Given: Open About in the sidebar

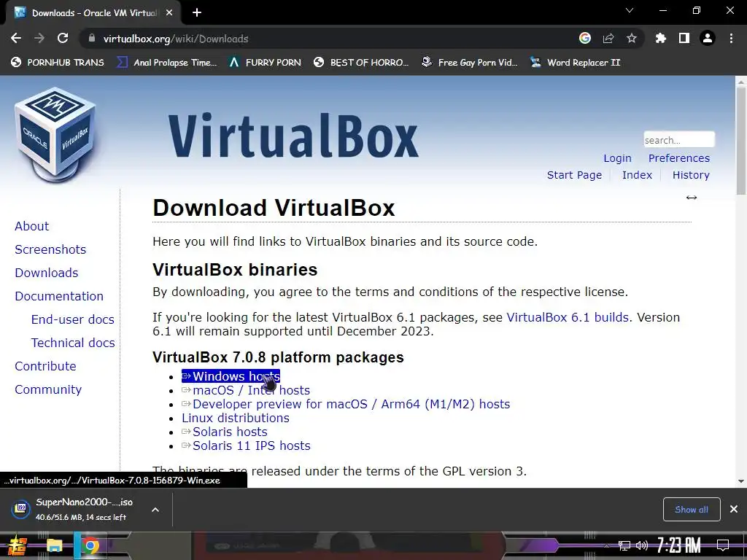Looking at the screenshot, I should point(32,226).
